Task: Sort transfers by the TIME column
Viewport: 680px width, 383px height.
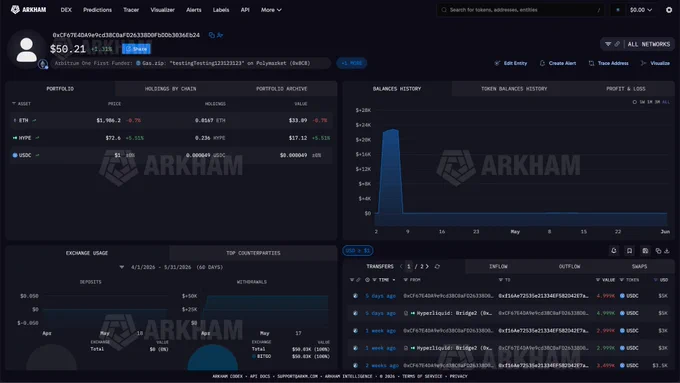Action: pos(384,280)
